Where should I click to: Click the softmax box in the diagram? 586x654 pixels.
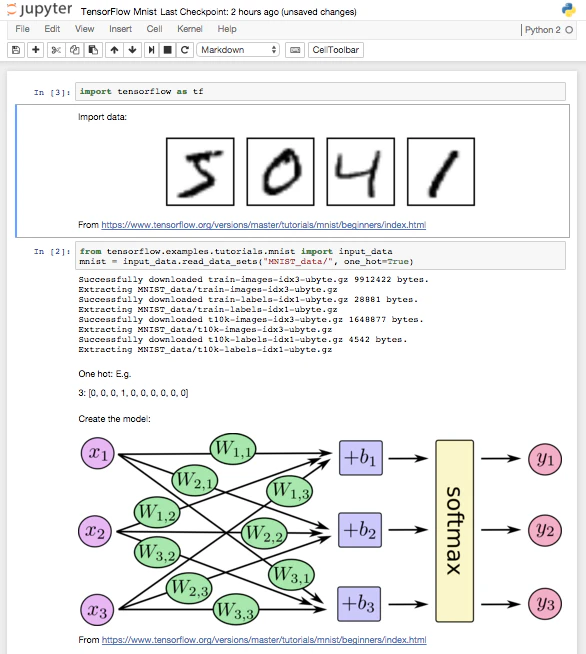pyautogui.click(x=455, y=531)
